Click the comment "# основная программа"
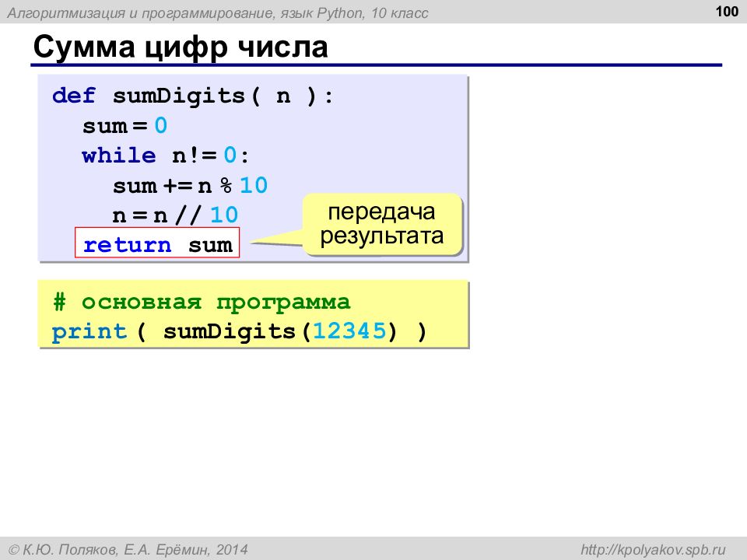Image resolution: width=747 pixels, height=560 pixels. point(202,303)
